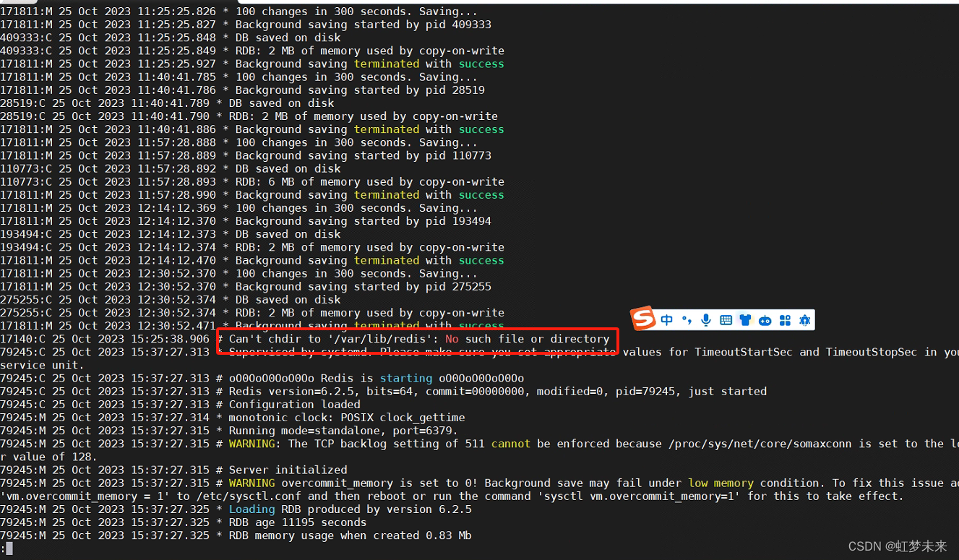Screen dimensions: 959x560
Task: Click the "r value of 128." wrapped line
Action: tap(48, 457)
